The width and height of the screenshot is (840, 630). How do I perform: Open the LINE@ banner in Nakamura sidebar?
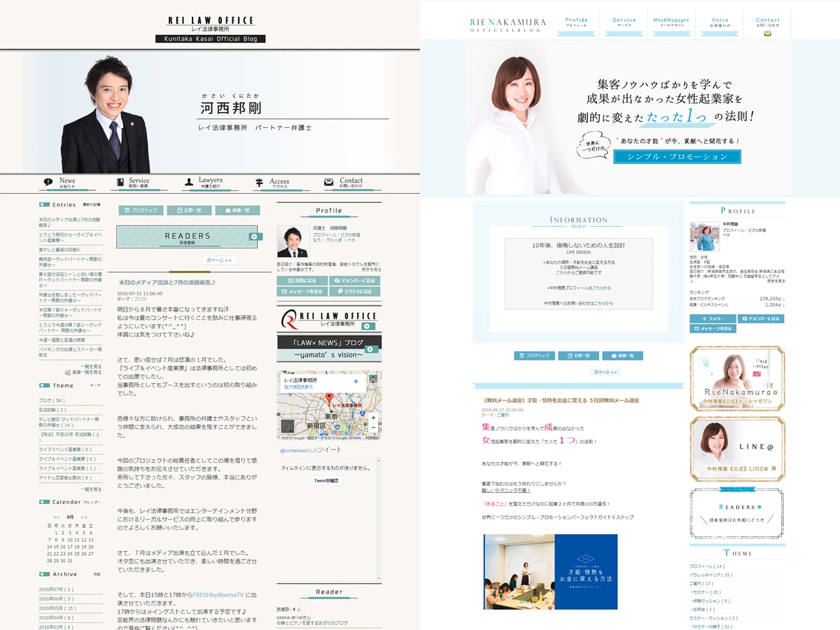[737, 449]
